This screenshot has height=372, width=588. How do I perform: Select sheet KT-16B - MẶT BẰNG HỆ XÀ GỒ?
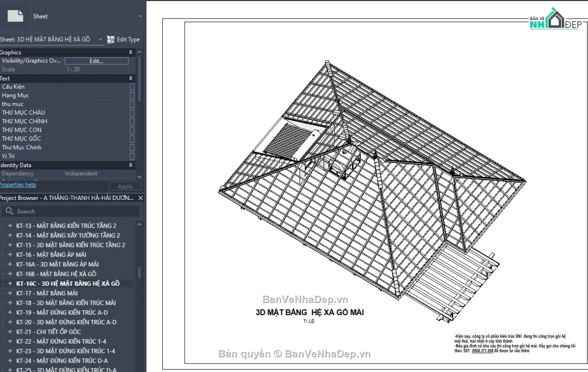[x=56, y=274]
